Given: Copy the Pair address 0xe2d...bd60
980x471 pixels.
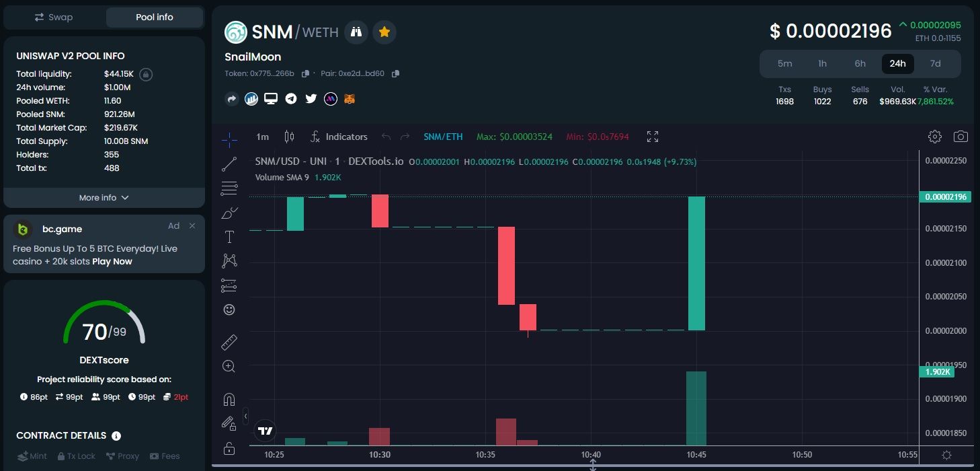Looking at the screenshot, I should (395, 73).
